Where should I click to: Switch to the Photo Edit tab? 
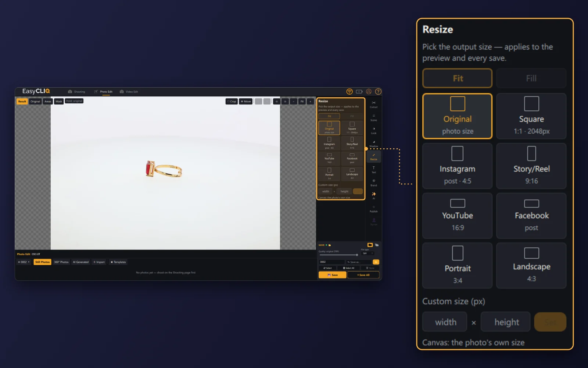[103, 92]
